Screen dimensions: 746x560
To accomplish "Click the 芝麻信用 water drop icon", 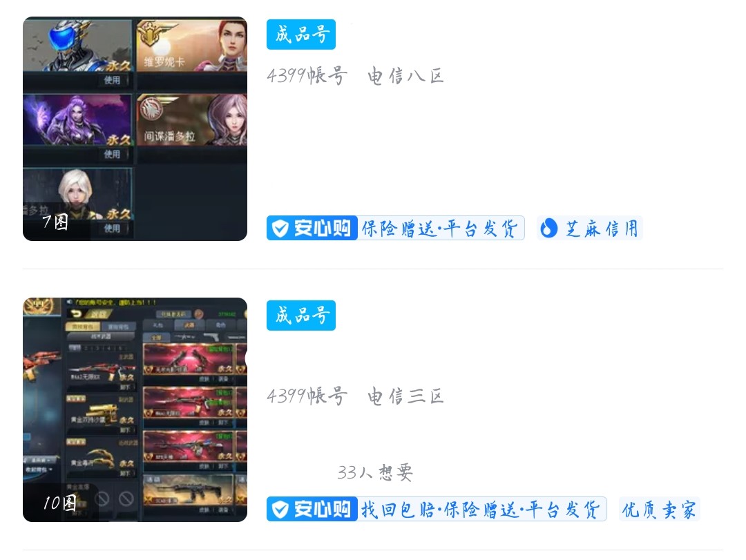I will tap(548, 228).
